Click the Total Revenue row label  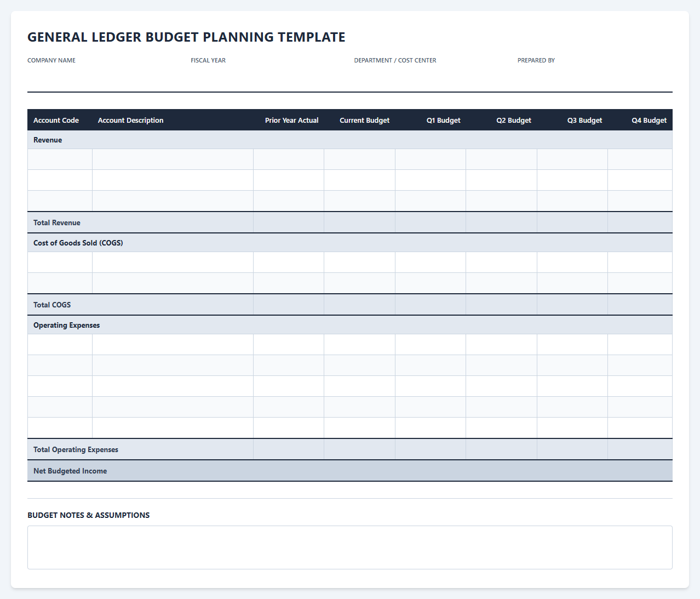[57, 223]
